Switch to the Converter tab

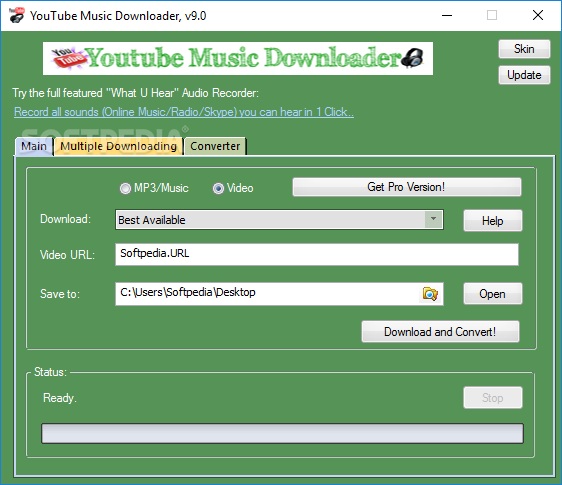pos(215,146)
